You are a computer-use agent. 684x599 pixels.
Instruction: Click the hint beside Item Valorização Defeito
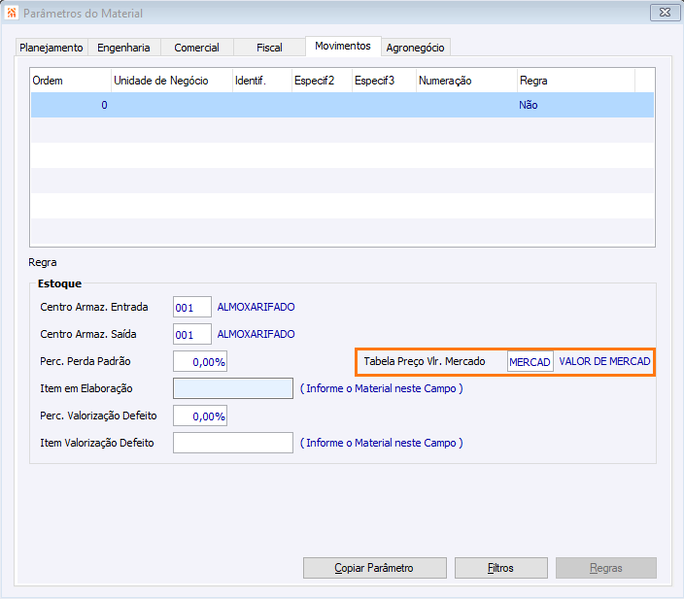382,443
